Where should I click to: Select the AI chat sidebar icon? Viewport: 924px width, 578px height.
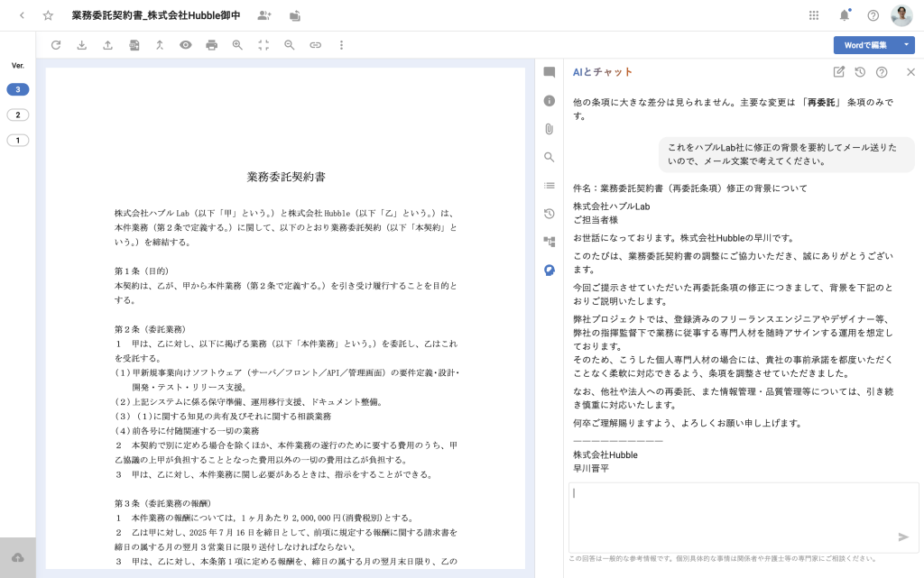pyautogui.click(x=550, y=271)
